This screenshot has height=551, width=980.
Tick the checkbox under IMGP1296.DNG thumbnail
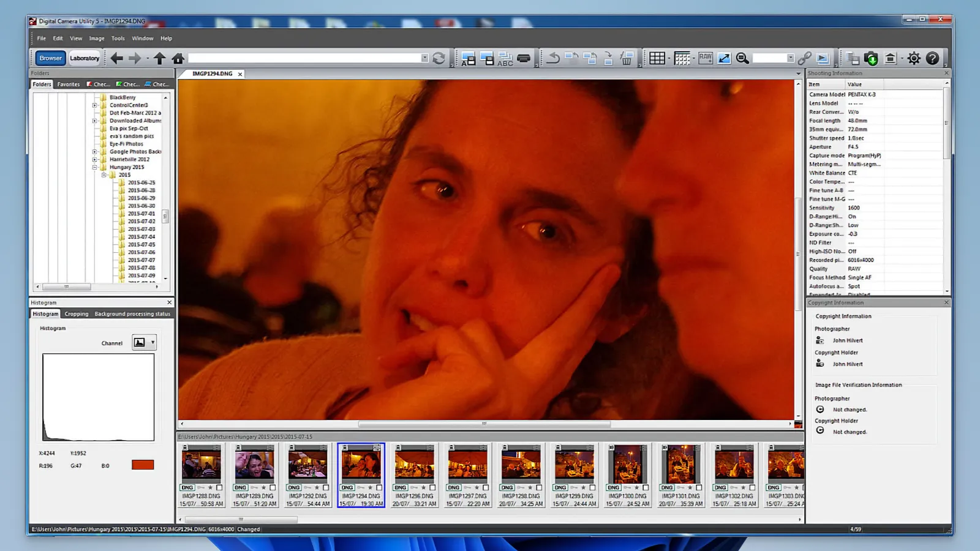[x=432, y=488]
